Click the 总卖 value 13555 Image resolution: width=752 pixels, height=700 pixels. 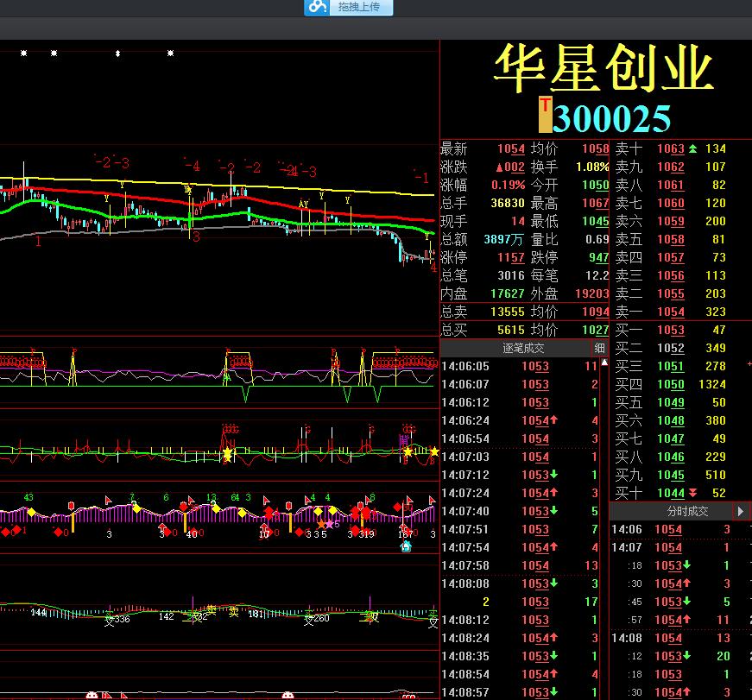[x=508, y=312]
